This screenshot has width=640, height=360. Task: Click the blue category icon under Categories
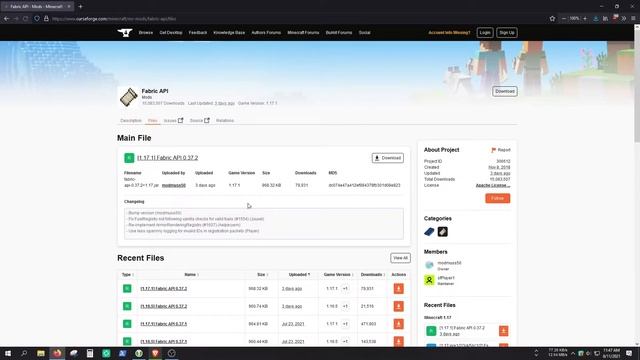429,232
